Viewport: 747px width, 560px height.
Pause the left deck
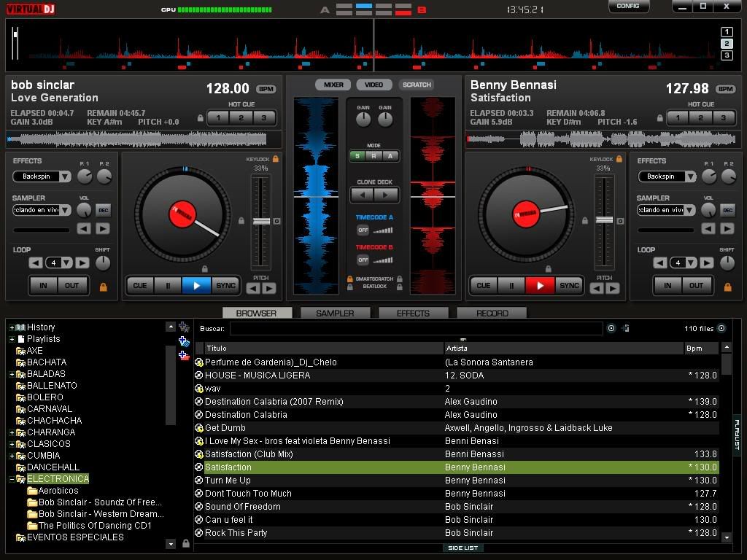168,286
